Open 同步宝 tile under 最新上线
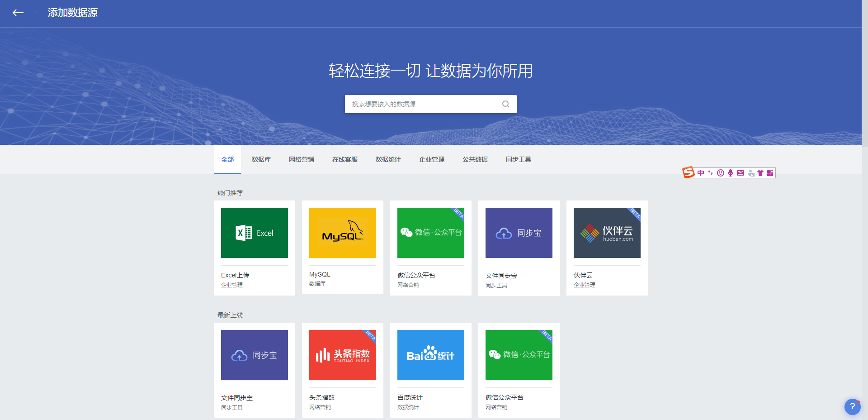 tap(255, 370)
